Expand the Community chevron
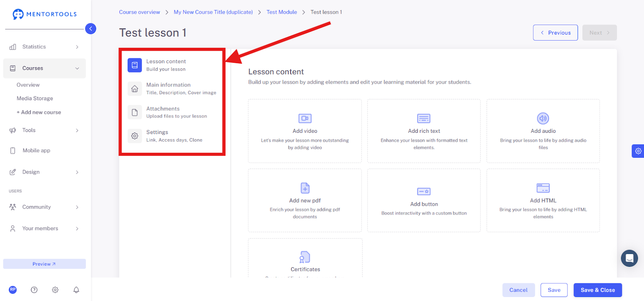Image resolution: width=644 pixels, height=301 pixels. pyautogui.click(x=77, y=207)
